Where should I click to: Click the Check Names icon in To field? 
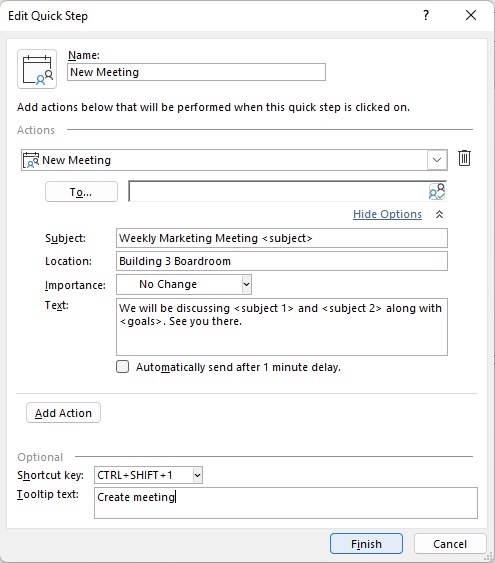(x=437, y=192)
